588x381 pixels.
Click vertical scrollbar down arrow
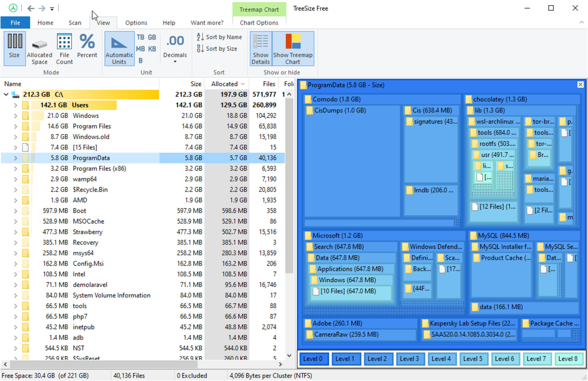point(289,355)
